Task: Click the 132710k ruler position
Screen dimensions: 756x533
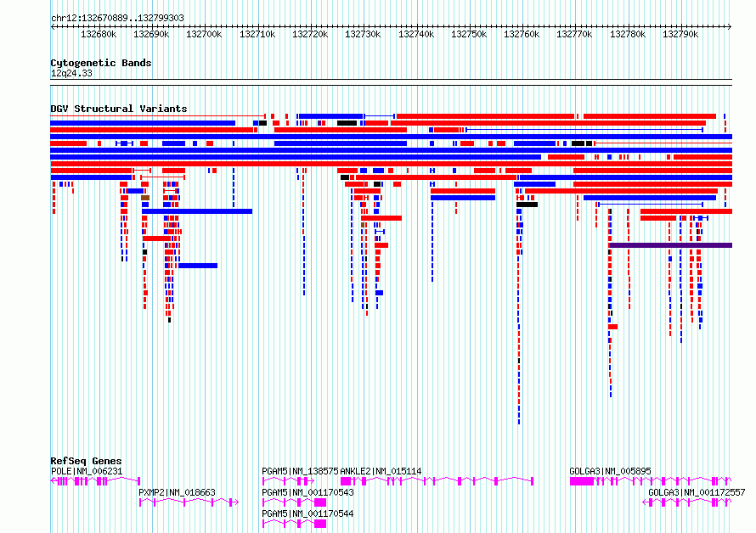Action: point(257,34)
